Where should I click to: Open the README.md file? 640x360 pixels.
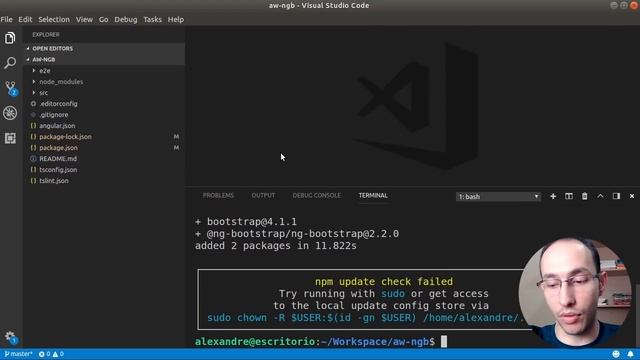coord(104,159)
